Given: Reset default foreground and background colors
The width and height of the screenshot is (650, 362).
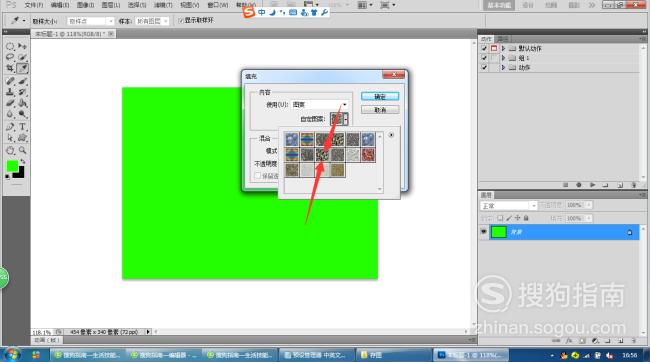Looking at the screenshot, I should [7, 177].
